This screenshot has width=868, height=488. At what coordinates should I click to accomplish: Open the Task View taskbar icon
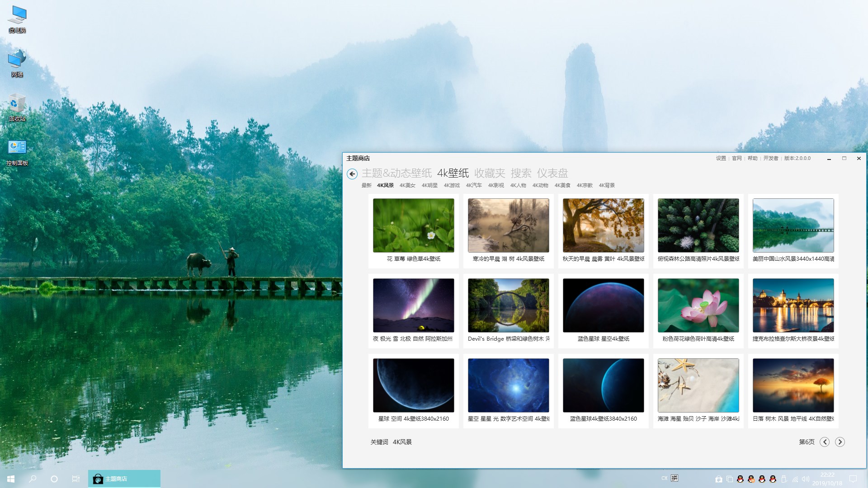click(76, 479)
